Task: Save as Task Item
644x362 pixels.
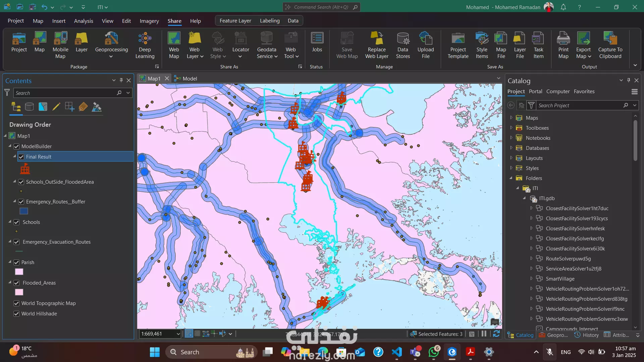Action: point(538,45)
